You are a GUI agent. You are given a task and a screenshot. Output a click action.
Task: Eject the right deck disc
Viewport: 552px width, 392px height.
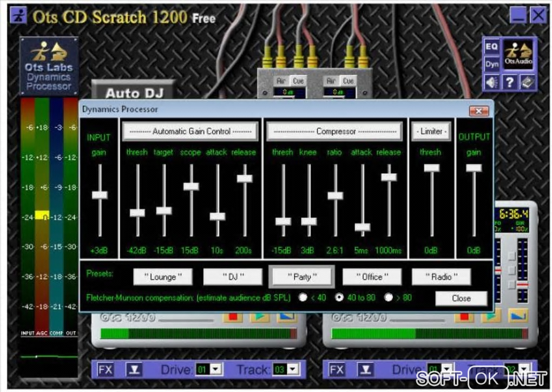(366, 370)
